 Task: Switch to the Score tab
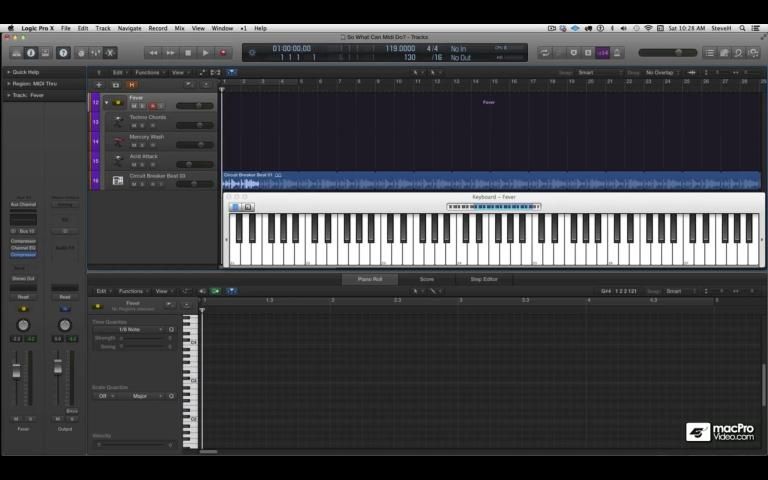pos(426,279)
